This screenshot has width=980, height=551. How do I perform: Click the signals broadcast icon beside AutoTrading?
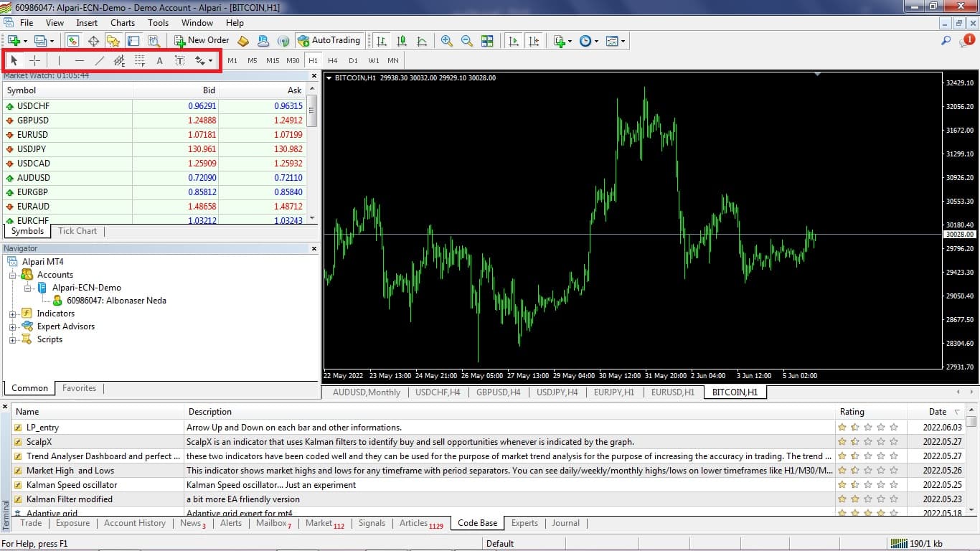click(x=283, y=41)
